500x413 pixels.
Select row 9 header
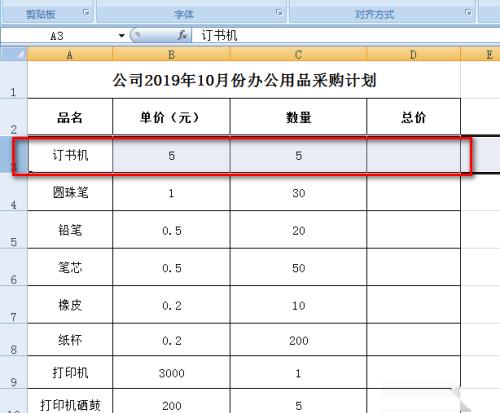coord(13,372)
